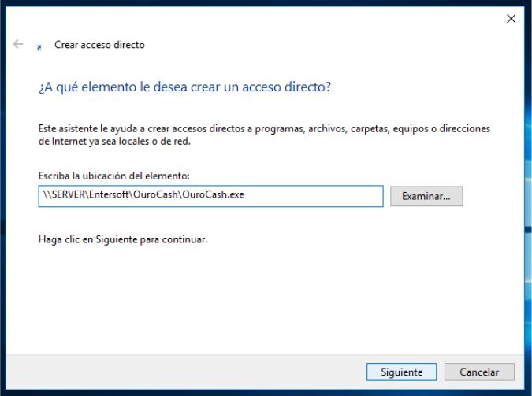The width and height of the screenshot is (532, 396).
Task: Click the "Escriba la ubicación del elemento:" label
Action: 113,176
